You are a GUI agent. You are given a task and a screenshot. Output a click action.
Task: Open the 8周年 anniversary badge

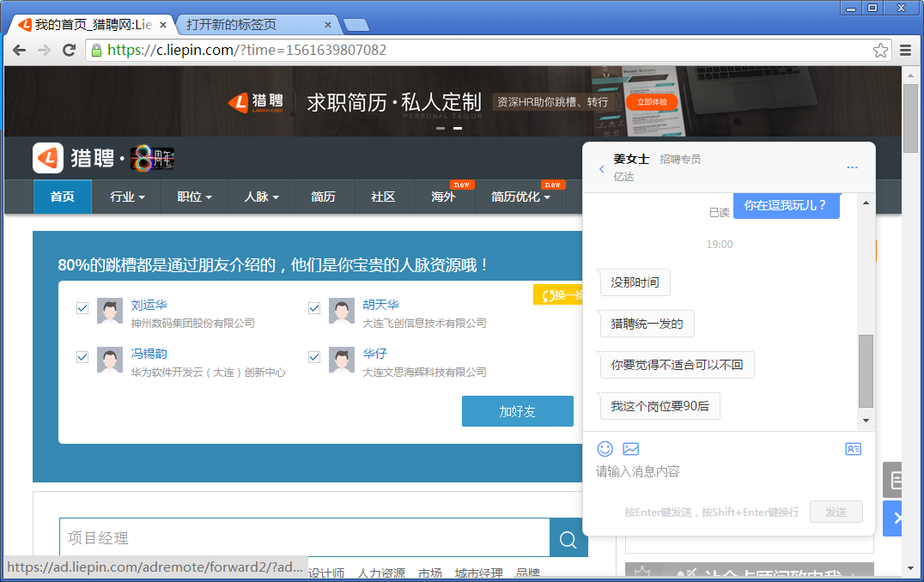point(152,158)
